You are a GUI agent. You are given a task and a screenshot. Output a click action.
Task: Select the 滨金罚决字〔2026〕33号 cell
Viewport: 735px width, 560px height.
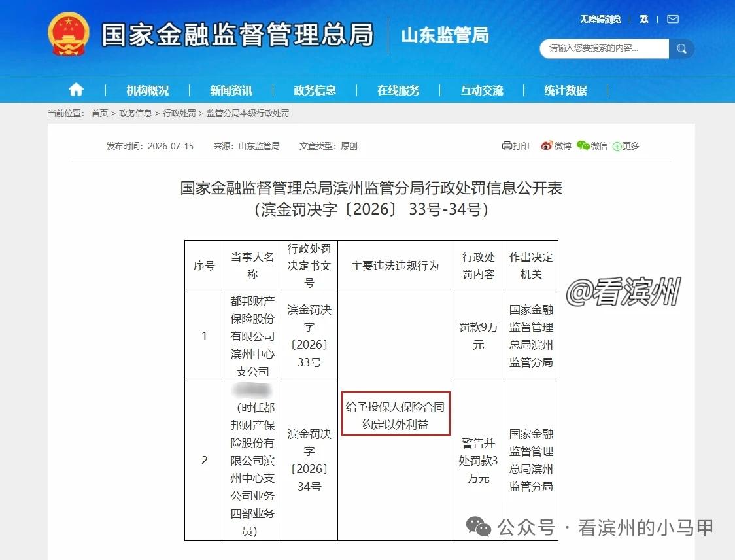click(309, 336)
